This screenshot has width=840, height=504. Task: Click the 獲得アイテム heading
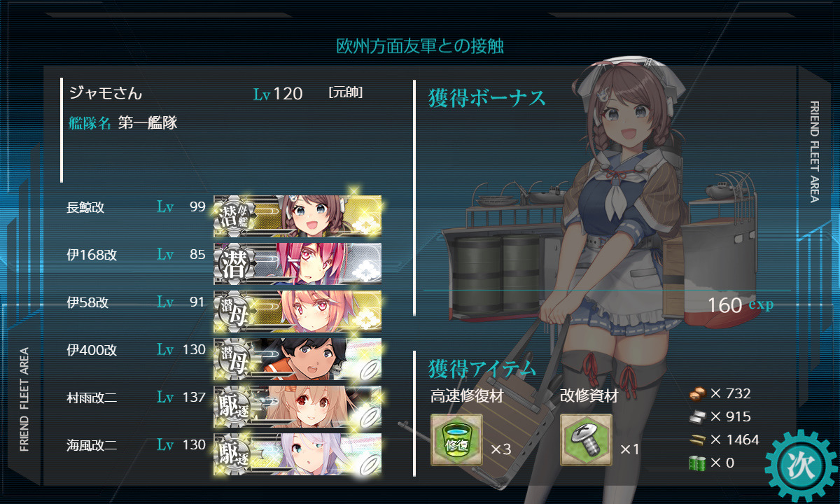click(x=482, y=368)
